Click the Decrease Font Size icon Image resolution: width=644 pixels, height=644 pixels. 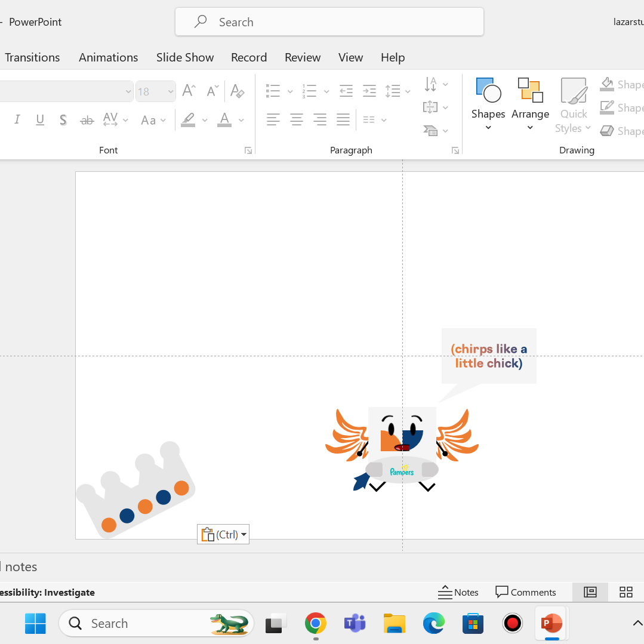212,91
